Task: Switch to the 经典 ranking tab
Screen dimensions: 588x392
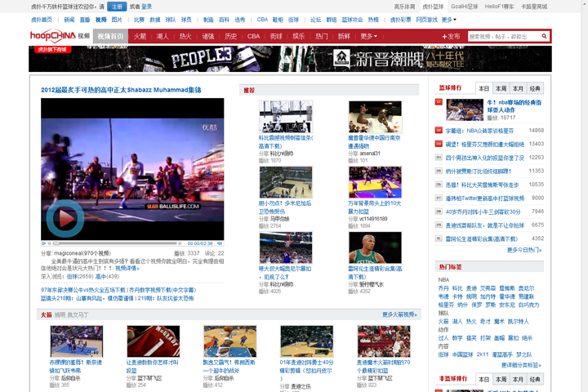Action: click(534, 88)
